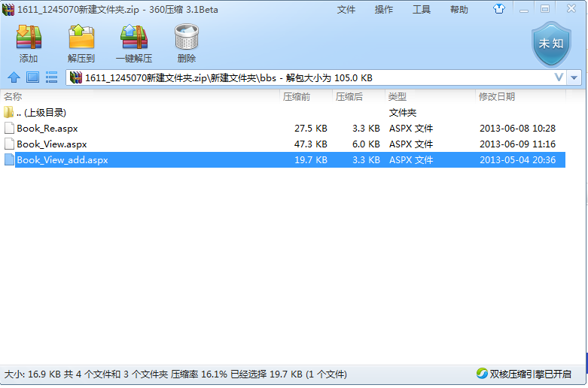Go up one level with blue arrow
This screenshot has width=588, height=388.
(x=14, y=77)
